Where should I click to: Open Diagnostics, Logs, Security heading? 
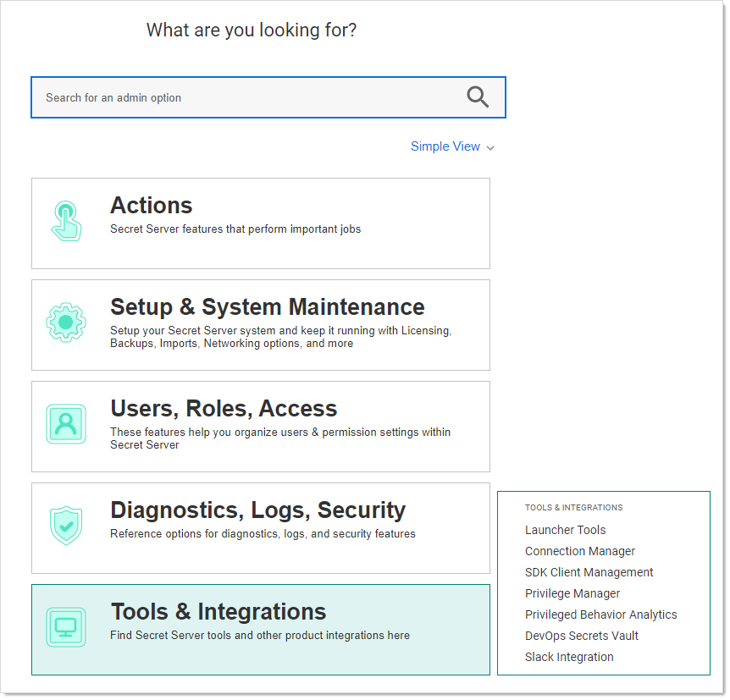click(x=258, y=510)
